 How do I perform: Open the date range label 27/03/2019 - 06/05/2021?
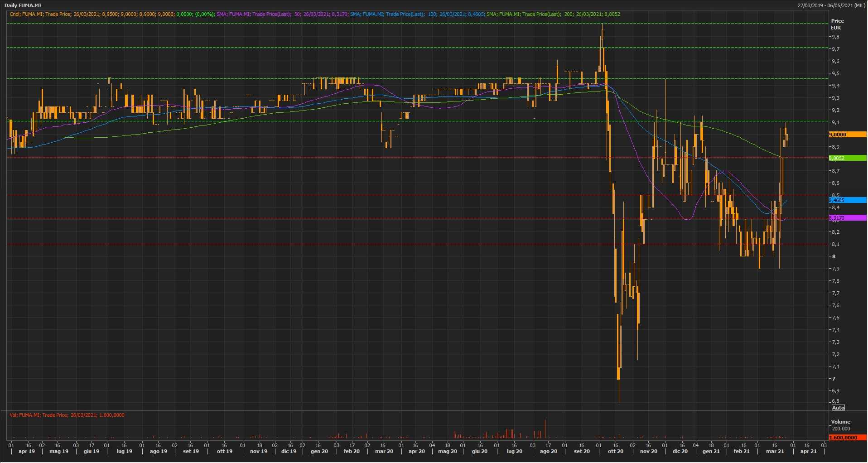tap(832, 5)
